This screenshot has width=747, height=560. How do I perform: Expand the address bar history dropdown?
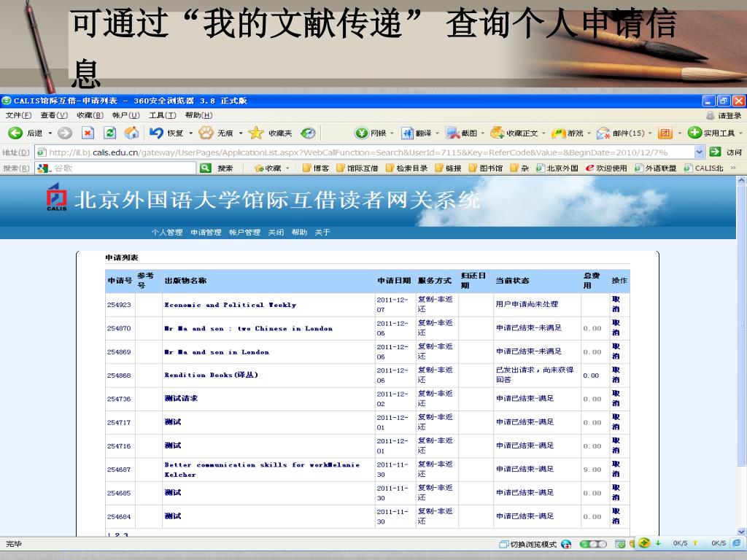tap(699, 152)
